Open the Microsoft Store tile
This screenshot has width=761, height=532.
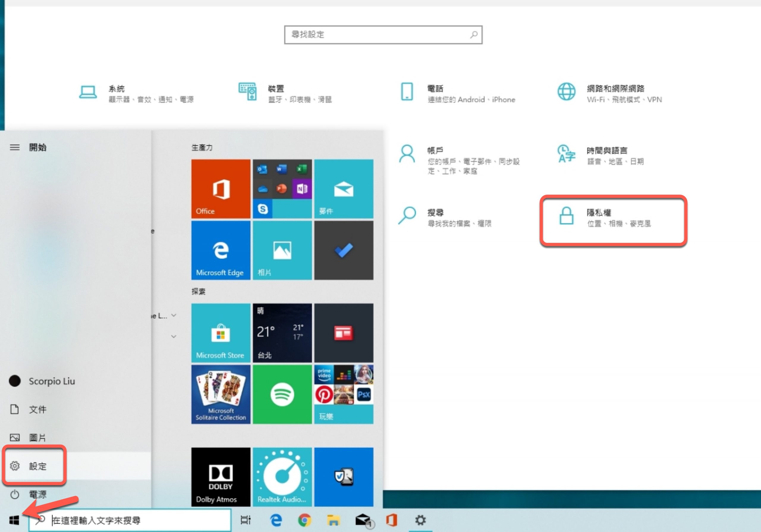221,333
